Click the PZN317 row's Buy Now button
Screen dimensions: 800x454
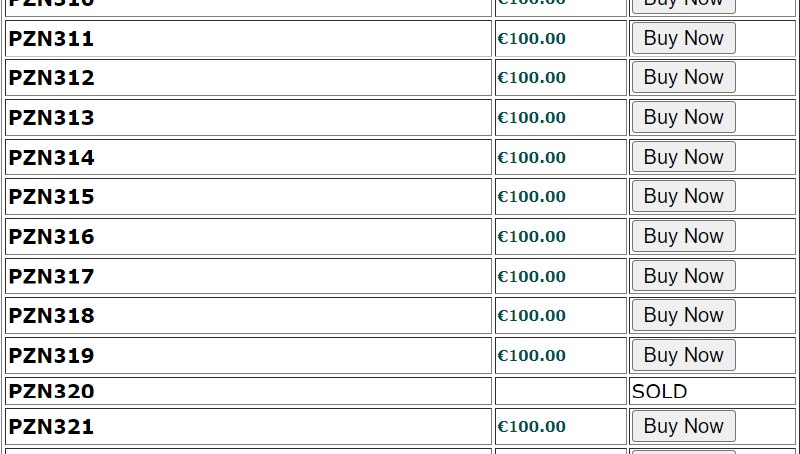coord(683,276)
